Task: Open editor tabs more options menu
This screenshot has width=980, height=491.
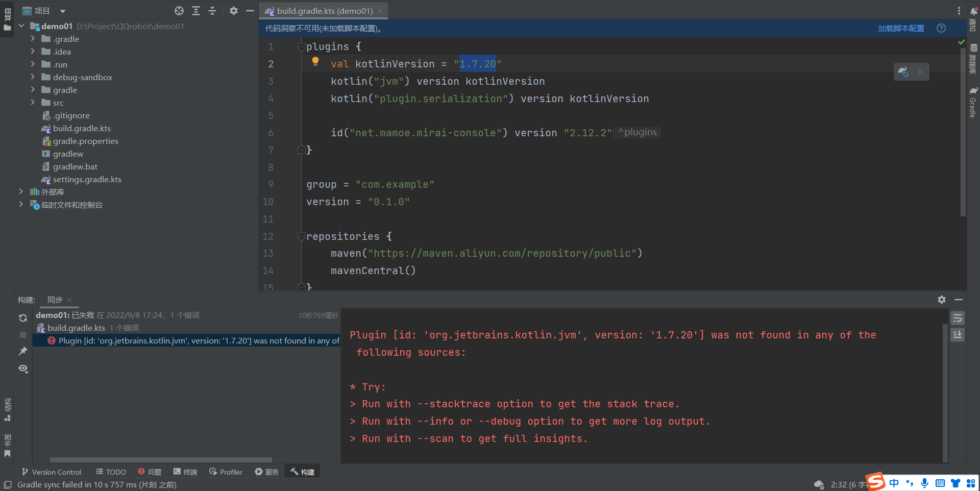Action: click(x=959, y=11)
